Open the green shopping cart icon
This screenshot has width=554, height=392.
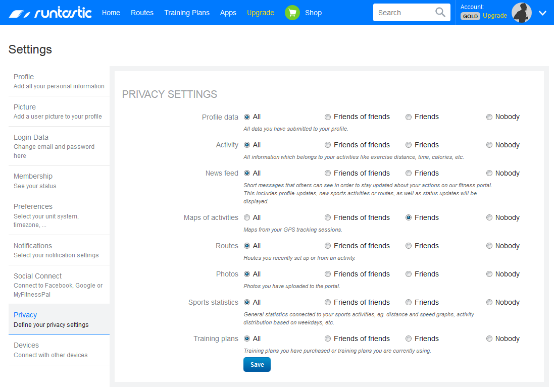[292, 13]
